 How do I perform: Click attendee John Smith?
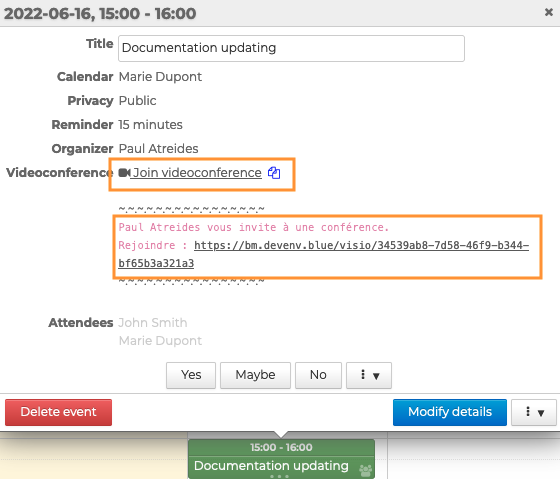coord(152,323)
